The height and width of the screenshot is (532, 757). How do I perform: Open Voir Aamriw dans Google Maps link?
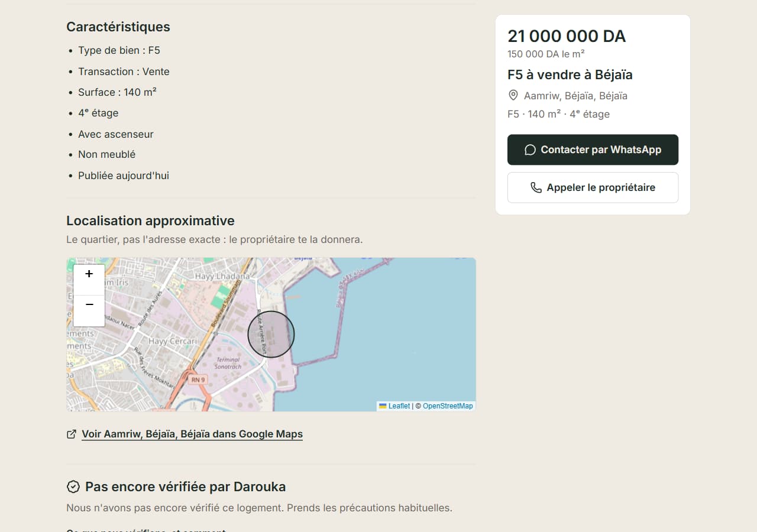click(x=192, y=434)
